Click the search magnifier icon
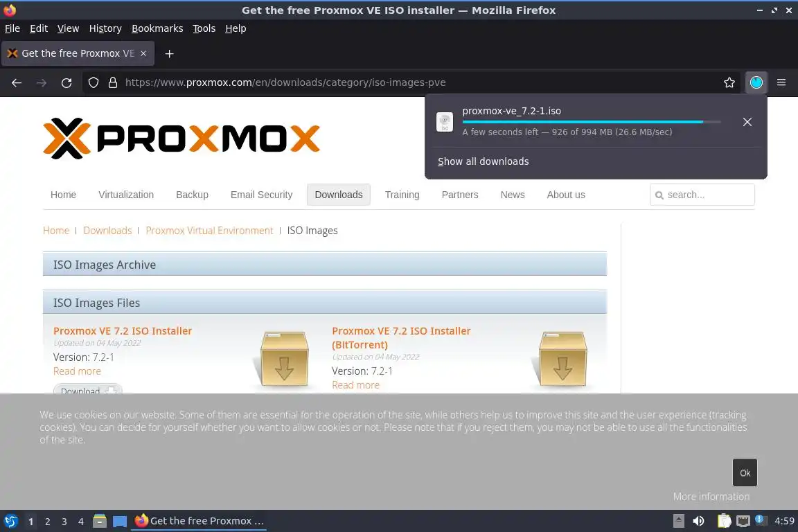The height and width of the screenshot is (532, 798). [x=659, y=195]
